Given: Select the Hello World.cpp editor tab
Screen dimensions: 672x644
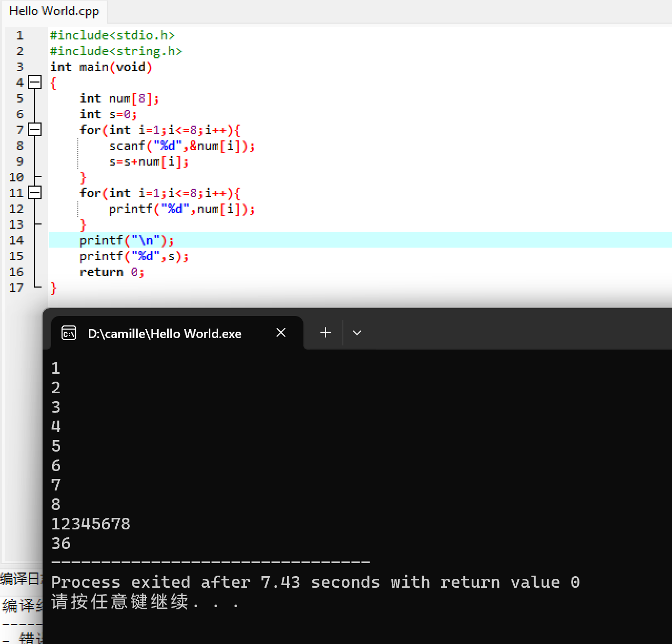Looking at the screenshot, I should pyautogui.click(x=54, y=11).
